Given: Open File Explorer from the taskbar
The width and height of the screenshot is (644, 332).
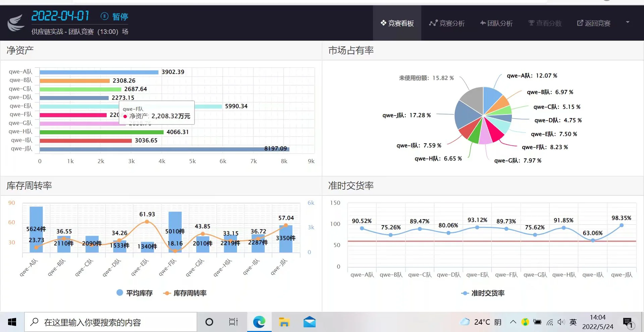Looking at the screenshot, I should 284,322.
